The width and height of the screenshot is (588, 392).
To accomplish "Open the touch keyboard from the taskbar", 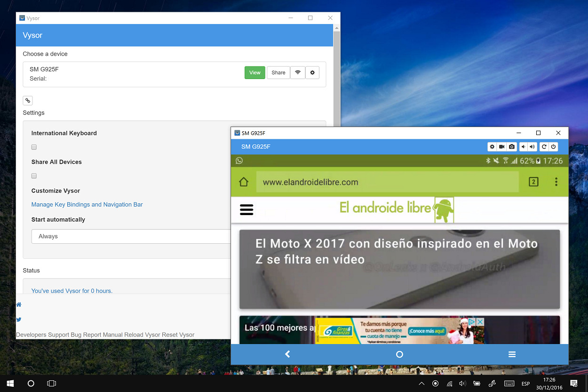I will click(x=509, y=384).
